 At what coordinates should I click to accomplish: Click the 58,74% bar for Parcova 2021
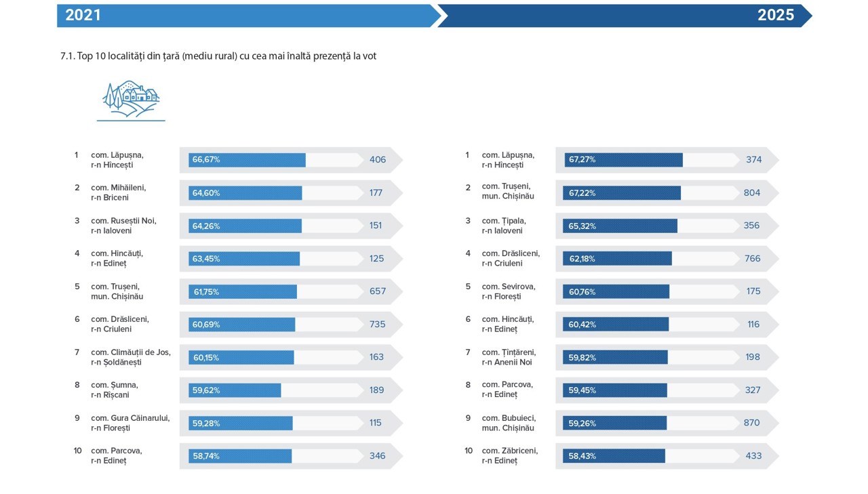pos(240,456)
